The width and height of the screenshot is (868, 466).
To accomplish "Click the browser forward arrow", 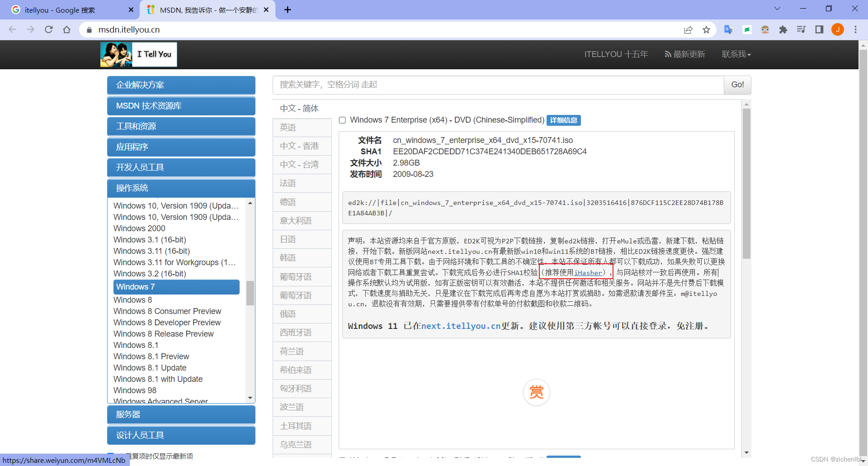I will (31, 29).
